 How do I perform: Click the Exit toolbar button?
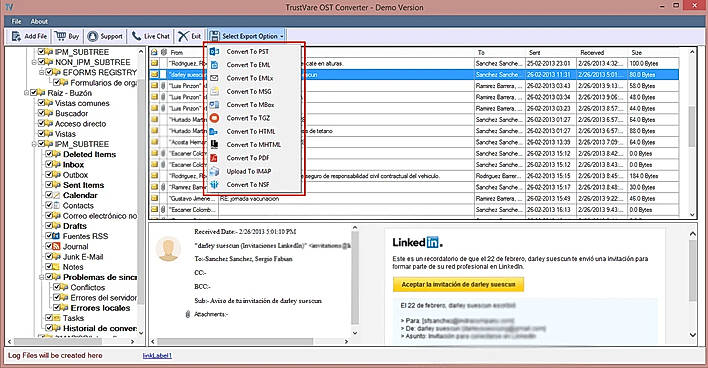click(x=189, y=36)
